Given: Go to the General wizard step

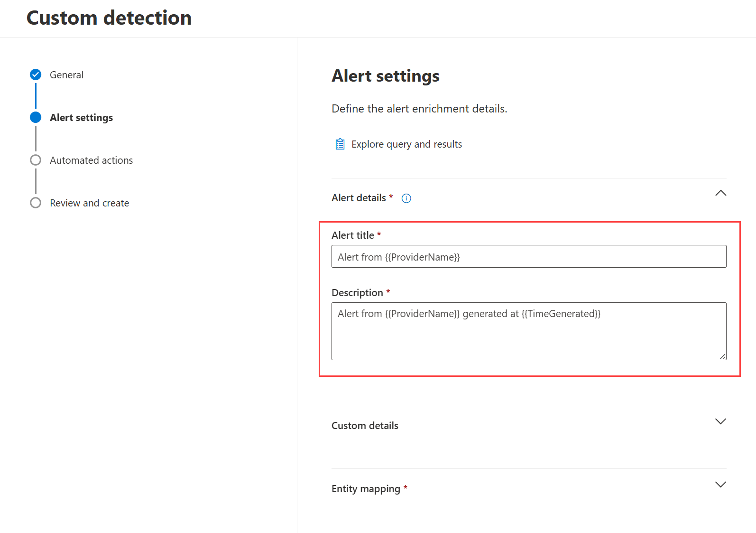Looking at the screenshot, I should (66, 75).
